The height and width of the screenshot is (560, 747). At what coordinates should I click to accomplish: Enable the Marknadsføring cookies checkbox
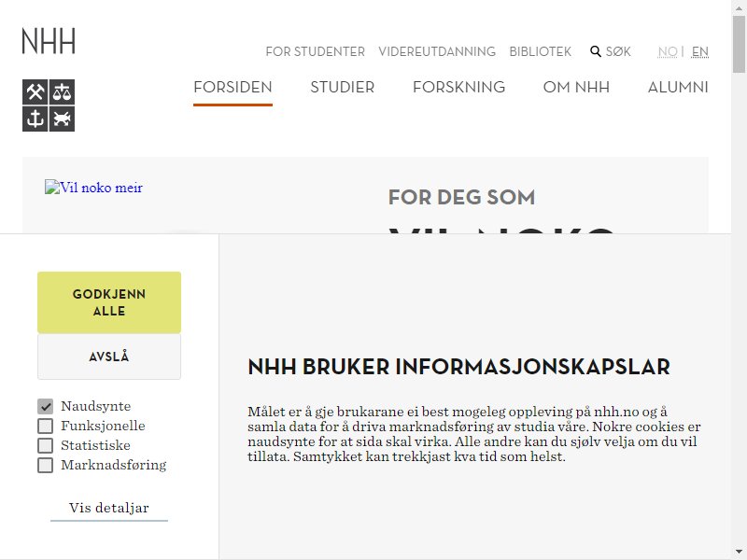click(45, 465)
